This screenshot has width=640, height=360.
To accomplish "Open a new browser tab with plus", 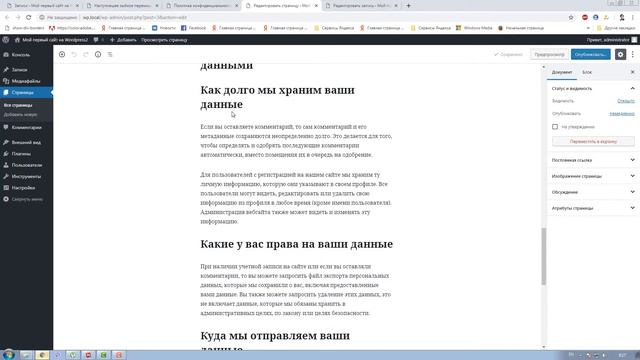I will [x=408, y=6].
